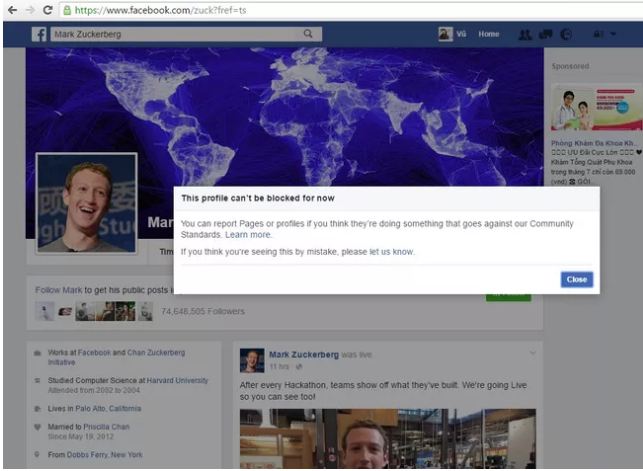Viewport: 643px width, 471px height.
Task: Open Mark Zuckerberg's profile picture
Action: (87, 203)
